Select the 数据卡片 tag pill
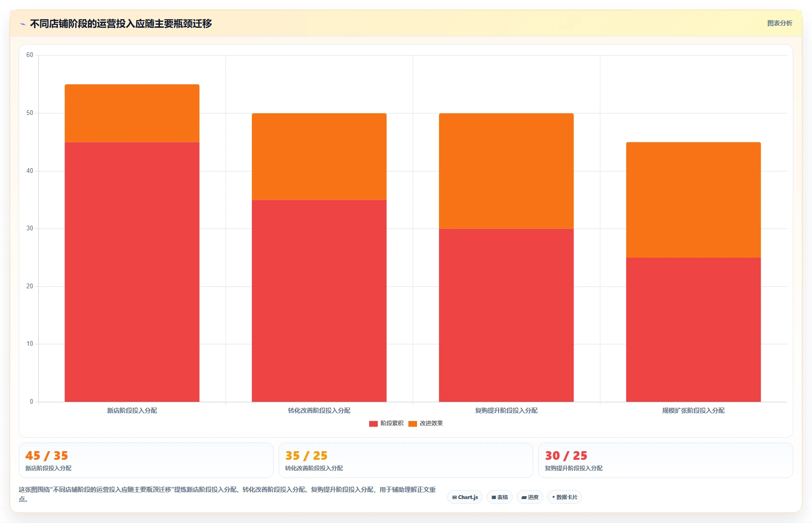Viewport: 812px width, 523px height. [564, 497]
